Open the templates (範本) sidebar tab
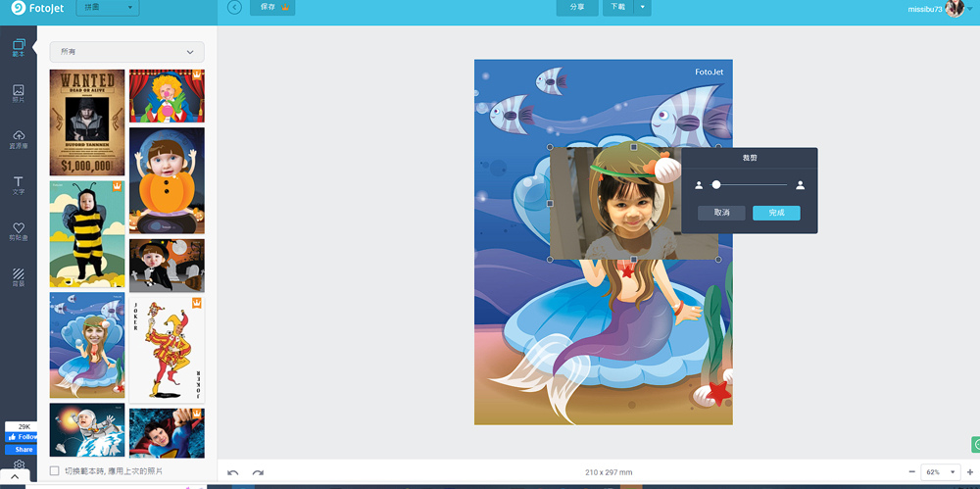 coord(19,48)
